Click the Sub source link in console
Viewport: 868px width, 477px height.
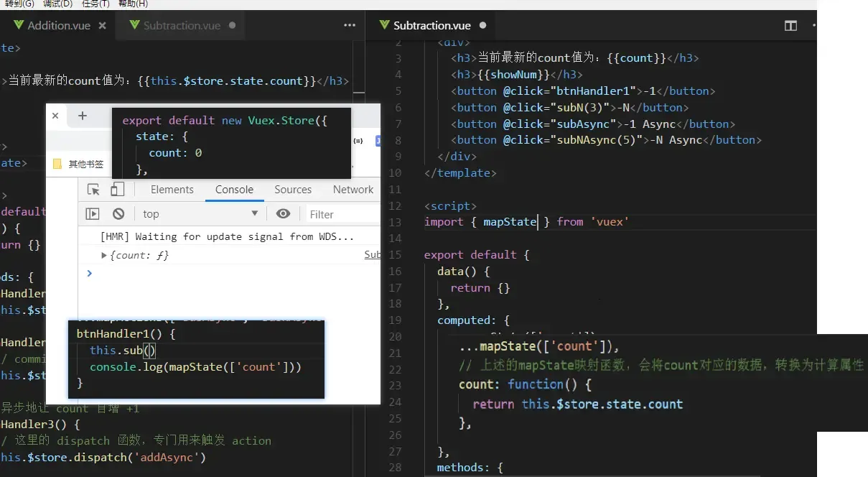pos(372,254)
